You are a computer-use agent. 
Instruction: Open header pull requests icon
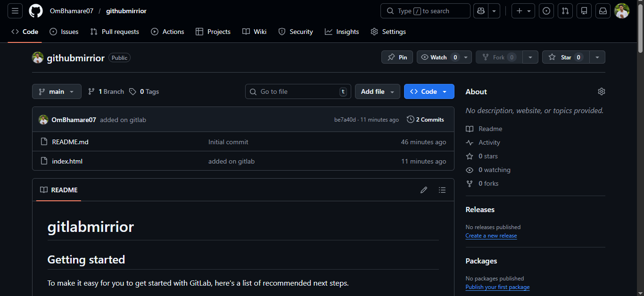pos(565,11)
